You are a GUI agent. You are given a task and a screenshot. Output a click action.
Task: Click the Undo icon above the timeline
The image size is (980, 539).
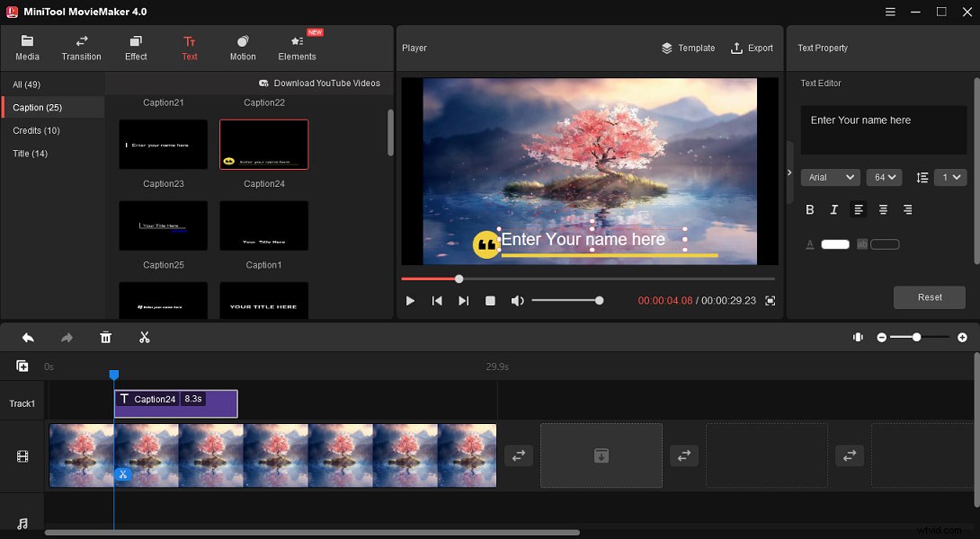tap(27, 337)
